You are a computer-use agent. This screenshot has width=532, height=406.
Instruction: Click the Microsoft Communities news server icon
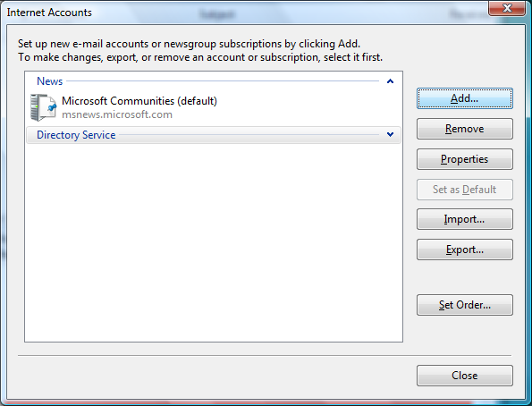pos(43,107)
